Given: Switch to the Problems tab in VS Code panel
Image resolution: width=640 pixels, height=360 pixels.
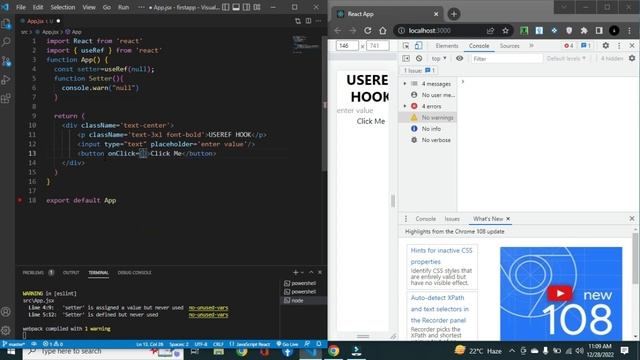Looking at the screenshot, I should tap(33, 272).
